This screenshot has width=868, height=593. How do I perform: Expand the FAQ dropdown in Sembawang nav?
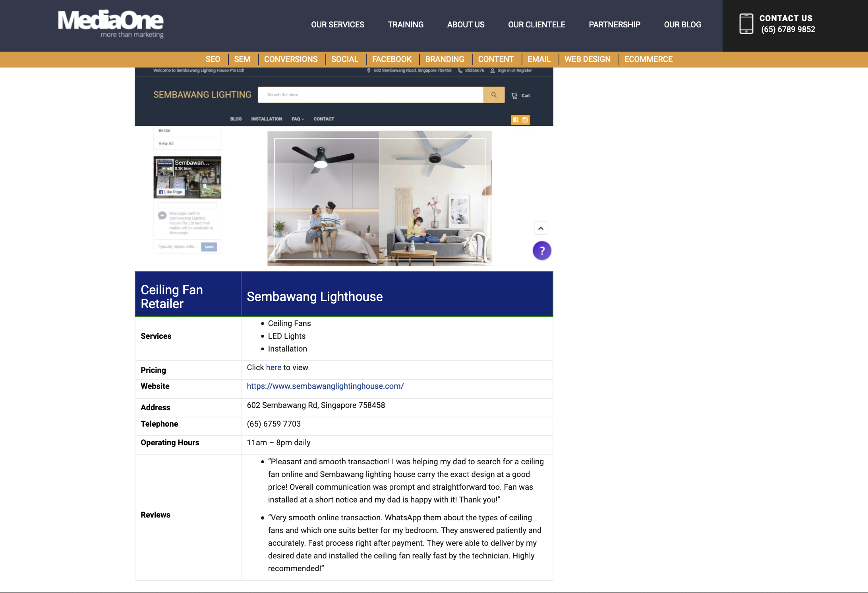[298, 119]
